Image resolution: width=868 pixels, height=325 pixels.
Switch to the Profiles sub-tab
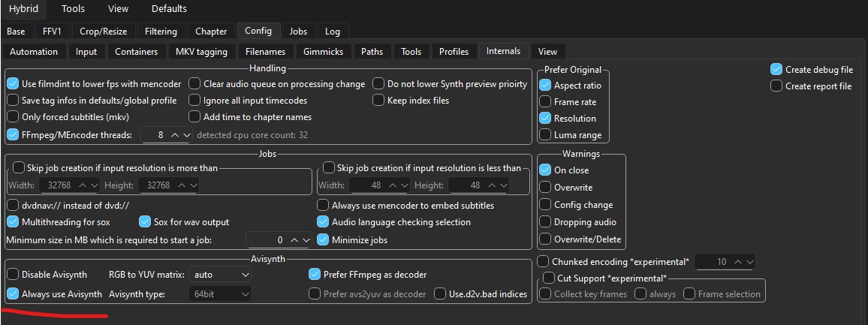point(454,51)
